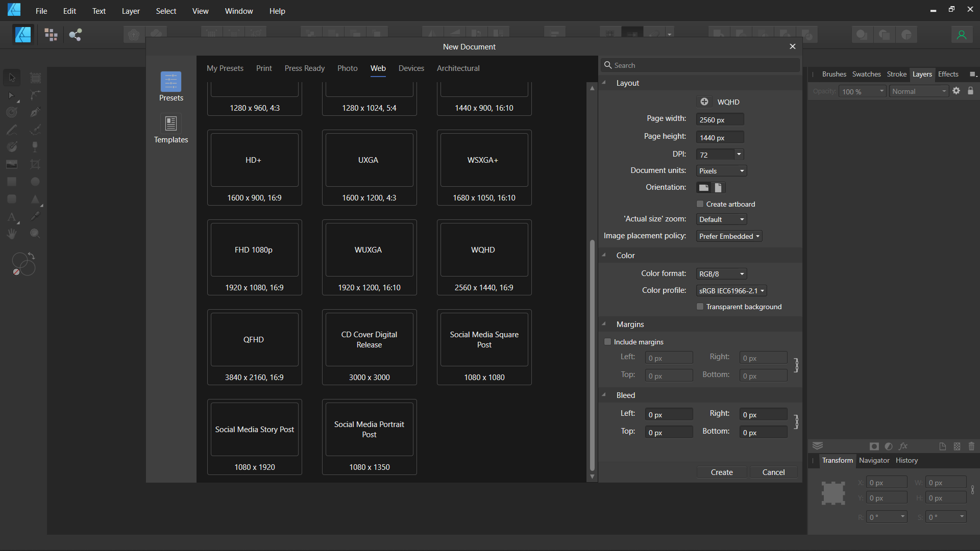This screenshot has width=980, height=551.
Task: Click the plus icon beside WQHD
Action: pos(704,102)
